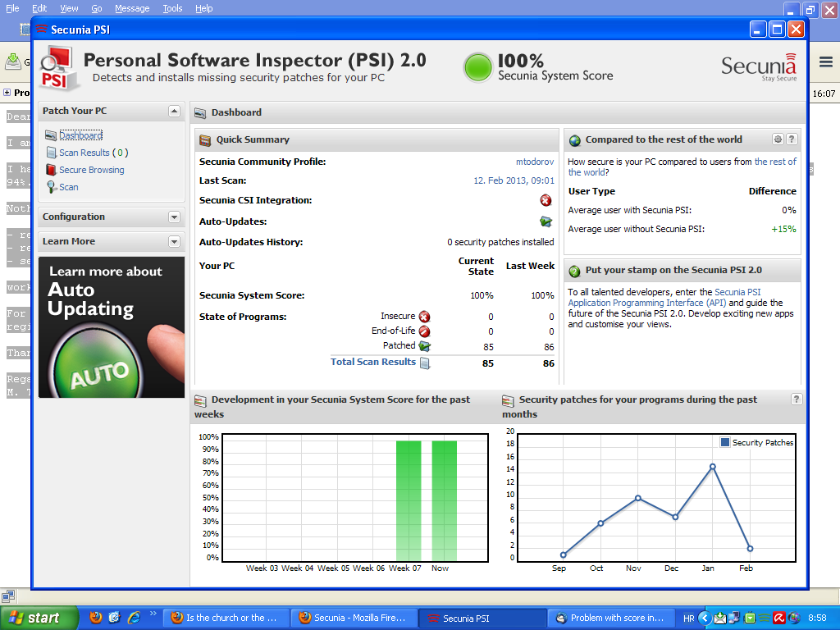840x630 pixels.
Task: Open the View menu of the background window
Action: tap(69, 8)
